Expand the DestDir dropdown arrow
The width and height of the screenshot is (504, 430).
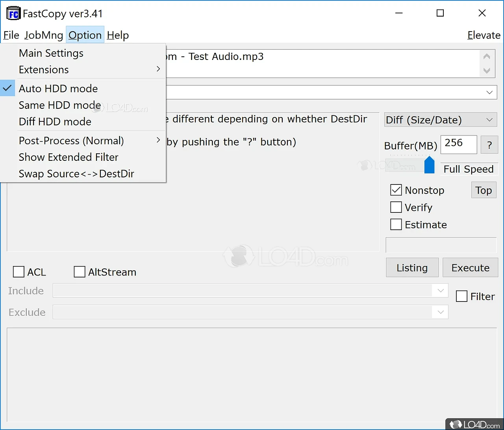click(489, 92)
